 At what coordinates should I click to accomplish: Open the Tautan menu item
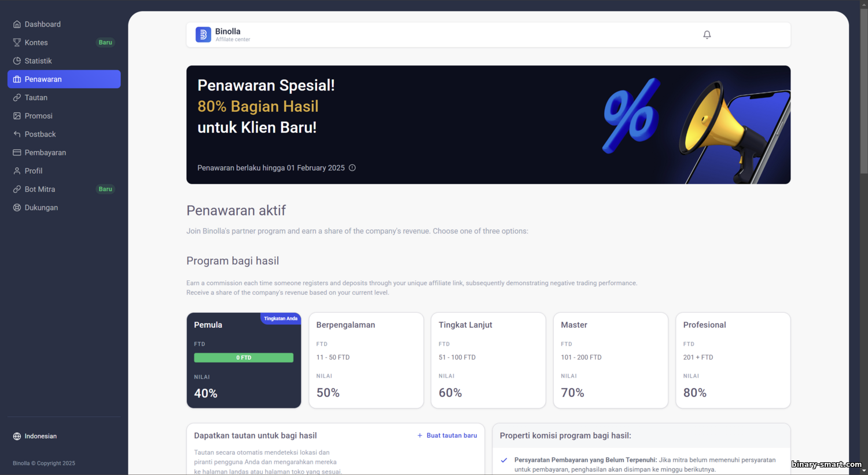64,97
